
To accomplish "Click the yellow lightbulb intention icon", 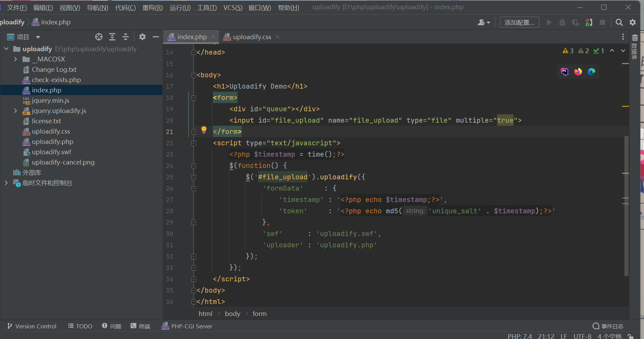I will point(204,129).
